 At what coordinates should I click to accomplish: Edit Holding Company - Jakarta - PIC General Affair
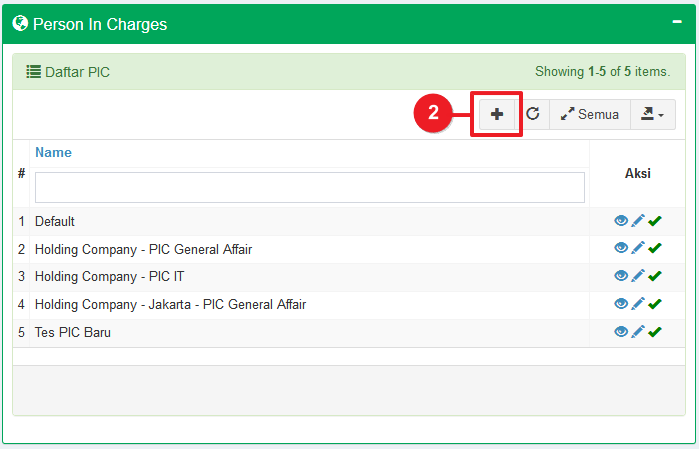[638, 304]
